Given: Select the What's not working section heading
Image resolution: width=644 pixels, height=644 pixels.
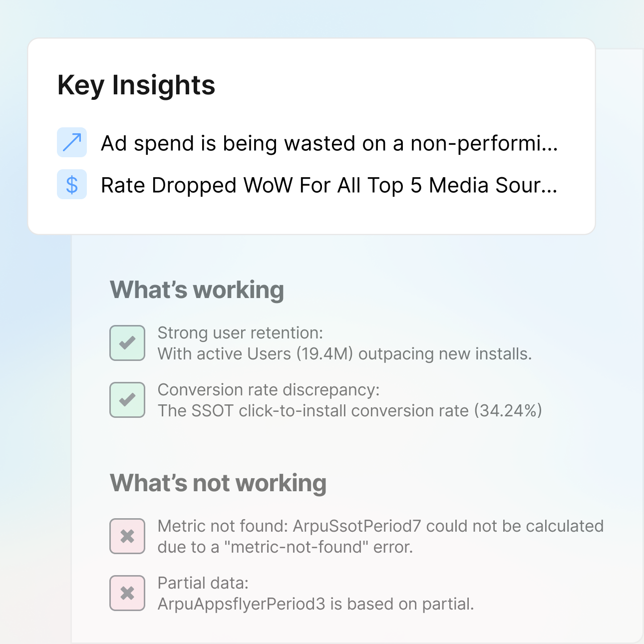Looking at the screenshot, I should point(218,483).
